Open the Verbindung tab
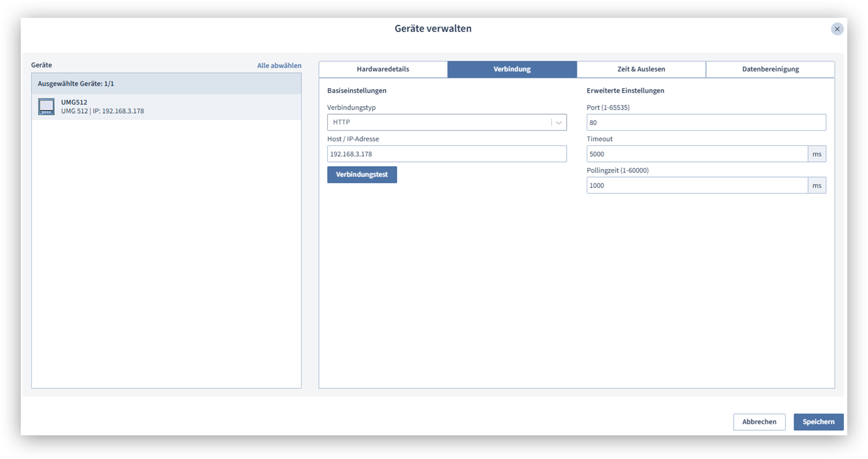868x459 pixels. tap(512, 69)
